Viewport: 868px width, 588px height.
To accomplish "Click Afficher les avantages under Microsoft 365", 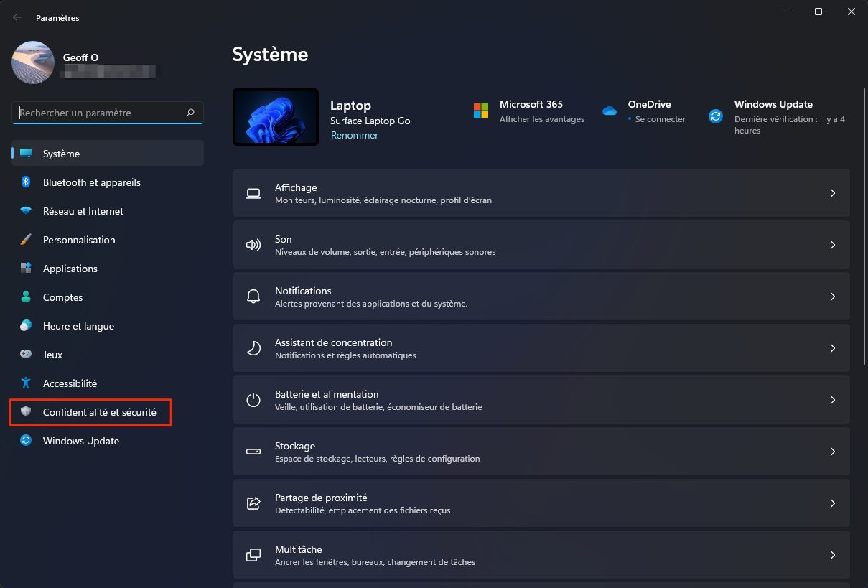I will tap(542, 119).
